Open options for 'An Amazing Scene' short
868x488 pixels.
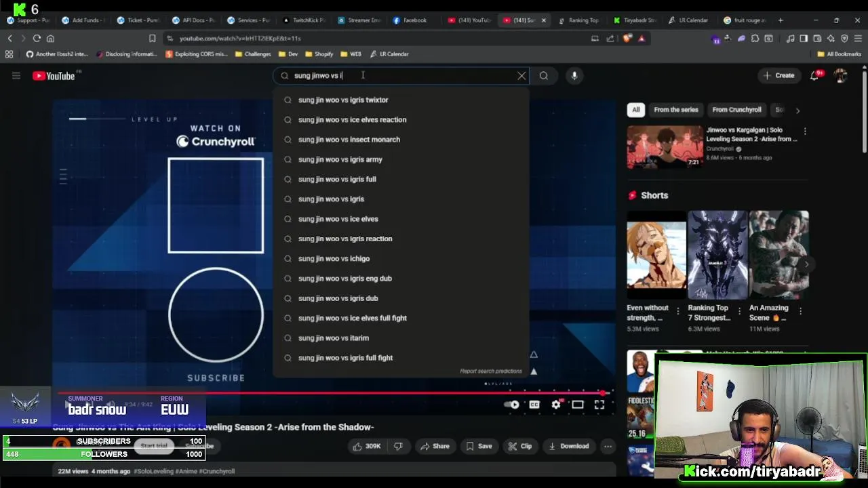(800, 311)
